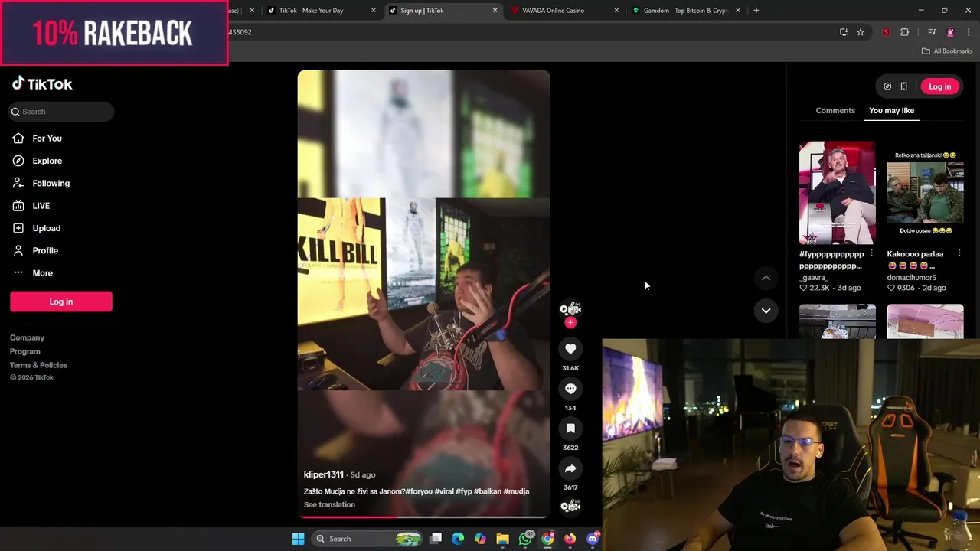Open the Get Coins icon beside Log in

(887, 86)
